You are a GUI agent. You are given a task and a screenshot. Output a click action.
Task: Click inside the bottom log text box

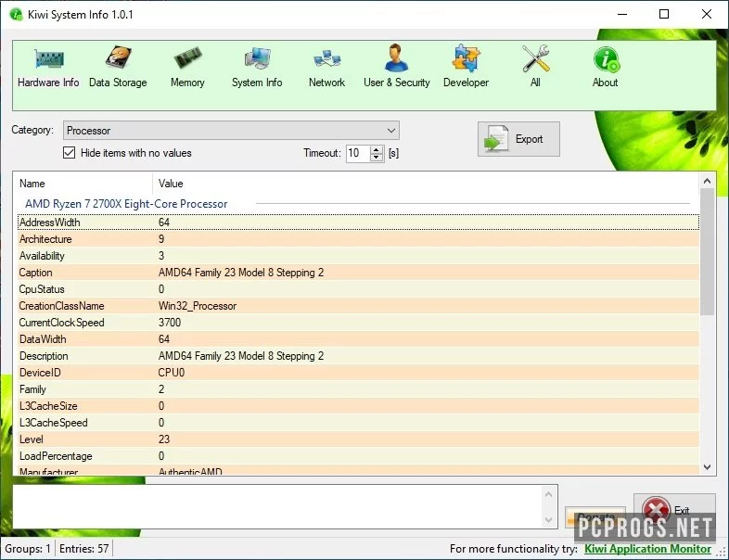(x=277, y=506)
